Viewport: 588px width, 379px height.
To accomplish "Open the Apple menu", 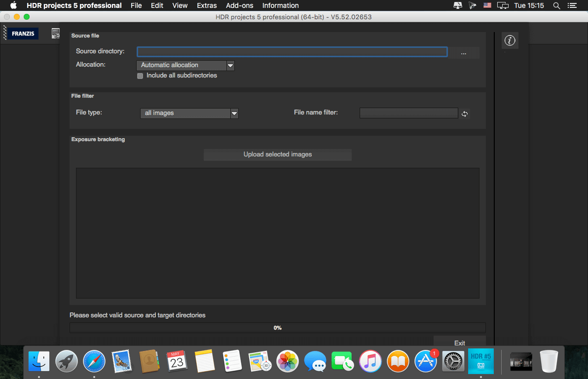I will click(x=13, y=5).
